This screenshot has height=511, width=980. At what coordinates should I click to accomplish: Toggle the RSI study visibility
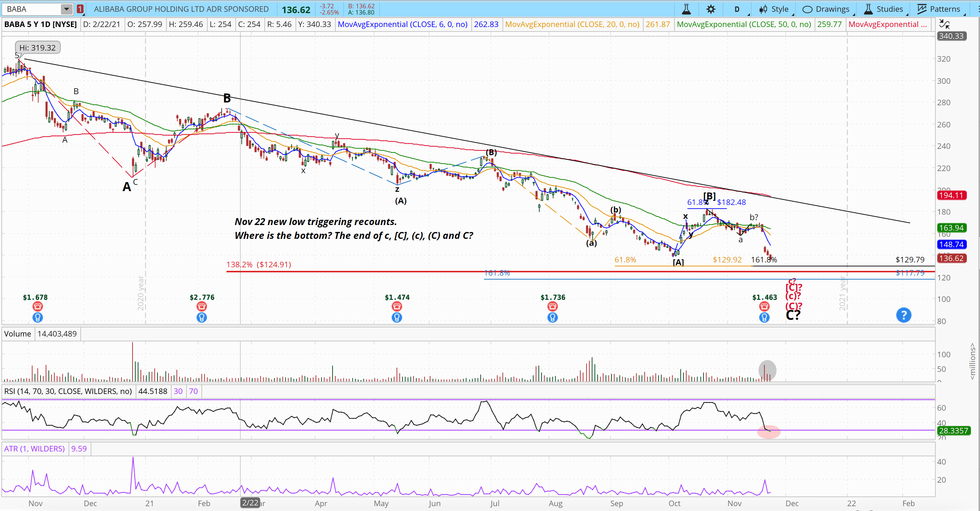pyautogui.click(x=68, y=391)
